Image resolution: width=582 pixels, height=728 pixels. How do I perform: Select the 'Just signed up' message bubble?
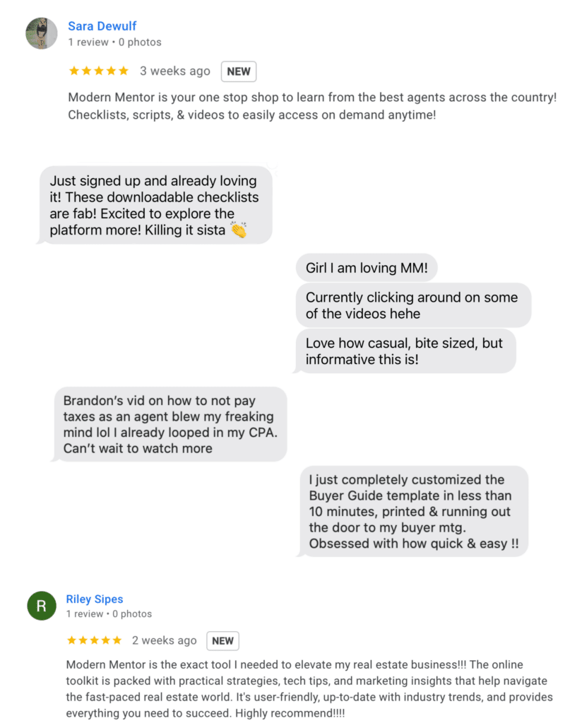coord(155,205)
